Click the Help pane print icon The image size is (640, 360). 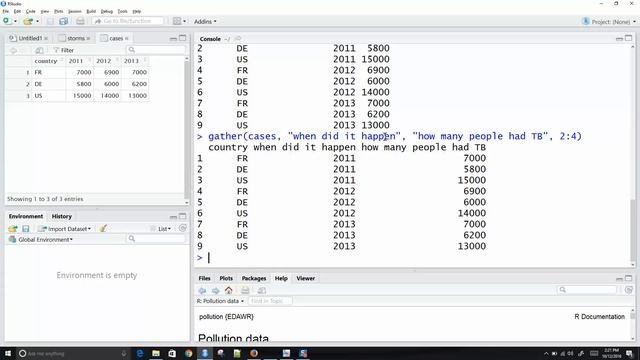click(245, 290)
